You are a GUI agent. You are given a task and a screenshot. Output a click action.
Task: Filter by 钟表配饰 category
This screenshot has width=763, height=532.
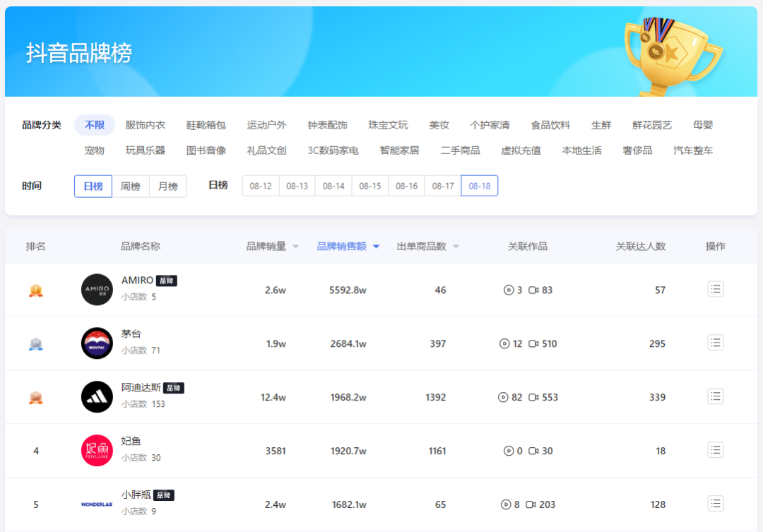[328, 125]
